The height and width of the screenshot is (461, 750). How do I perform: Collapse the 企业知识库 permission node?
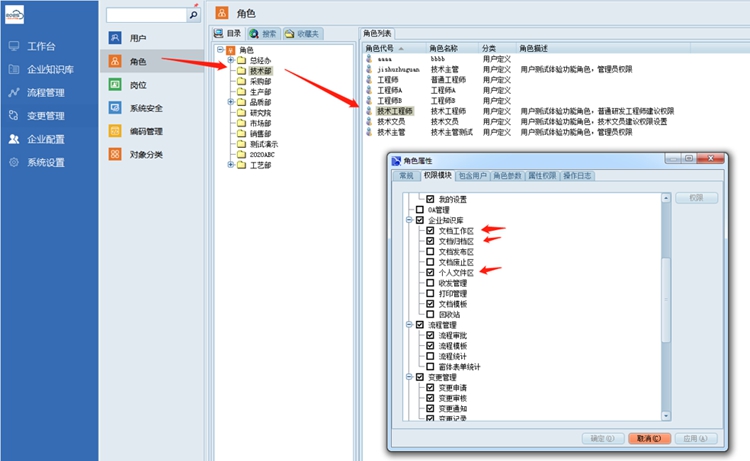[x=408, y=220]
